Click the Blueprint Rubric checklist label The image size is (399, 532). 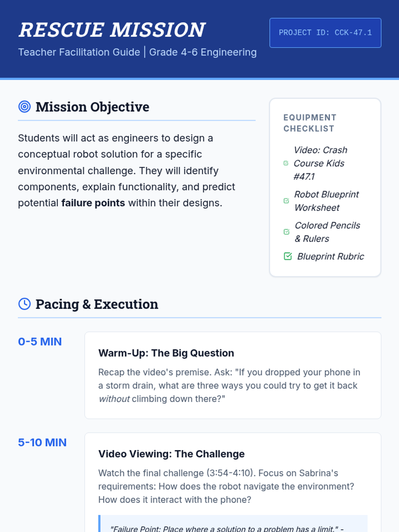[x=331, y=256]
